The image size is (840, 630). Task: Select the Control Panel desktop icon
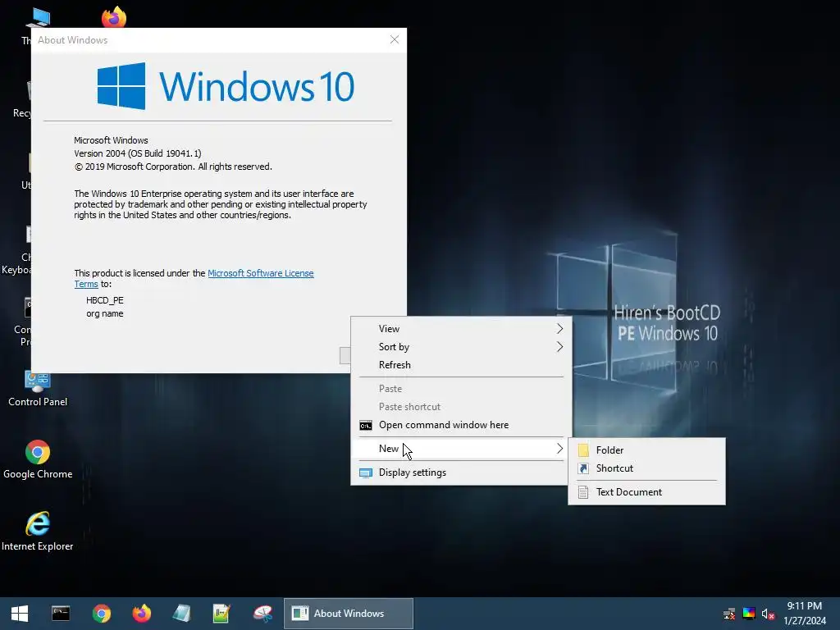coord(38,390)
